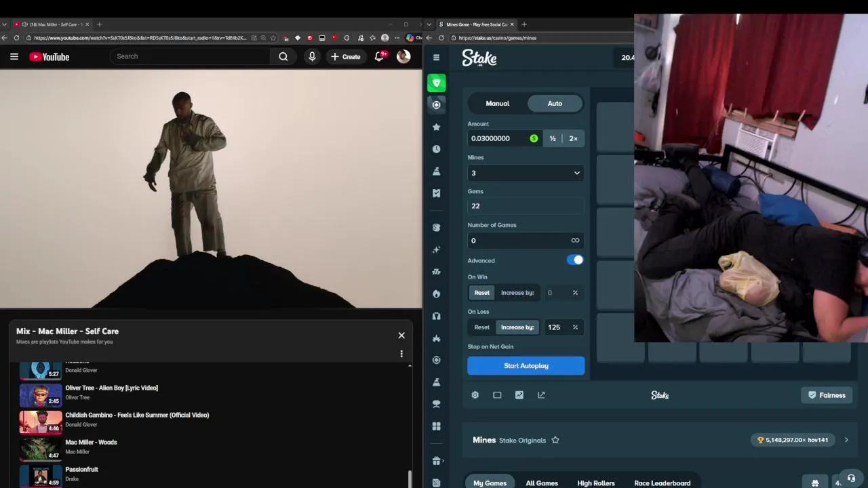Open YouTube notifications bell

pos(380,57)
